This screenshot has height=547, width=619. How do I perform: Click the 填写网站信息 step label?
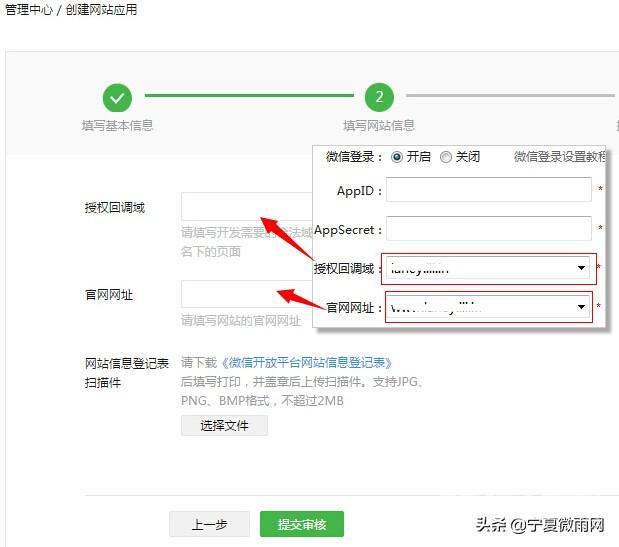pos(378,126)
